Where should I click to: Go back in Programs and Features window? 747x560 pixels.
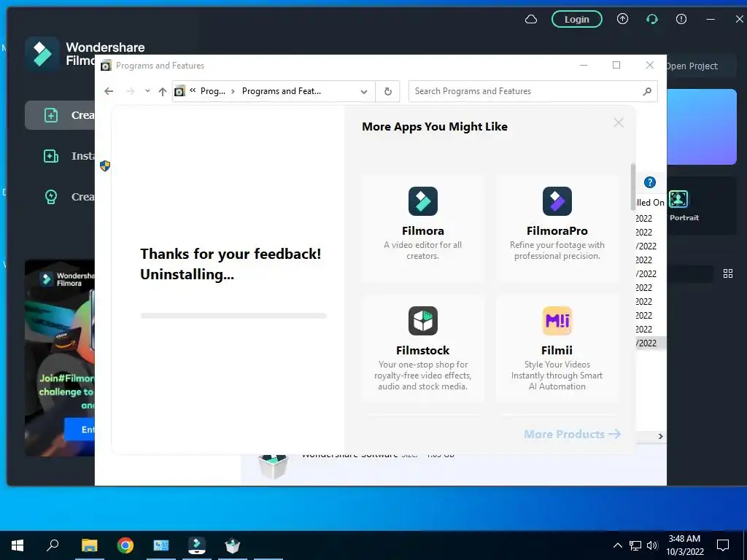pyautogui.click(x=109, y=91)
